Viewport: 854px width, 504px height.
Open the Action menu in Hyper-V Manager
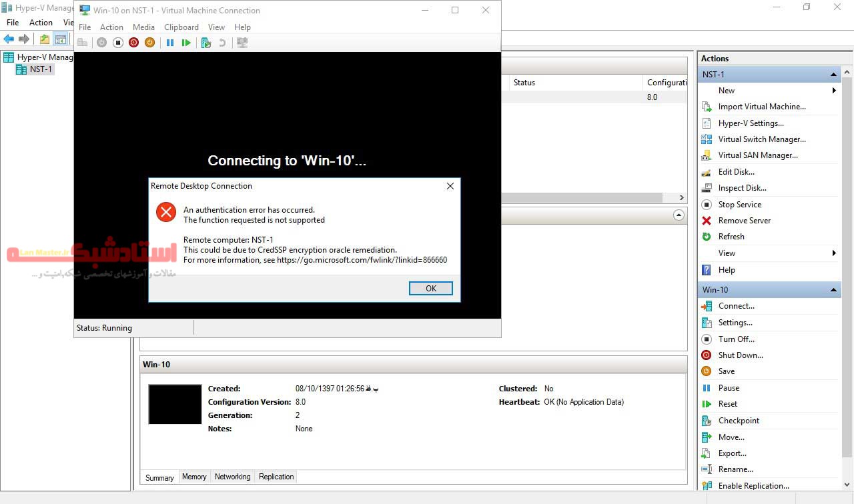pyautogui.click(x=41, y=23)
